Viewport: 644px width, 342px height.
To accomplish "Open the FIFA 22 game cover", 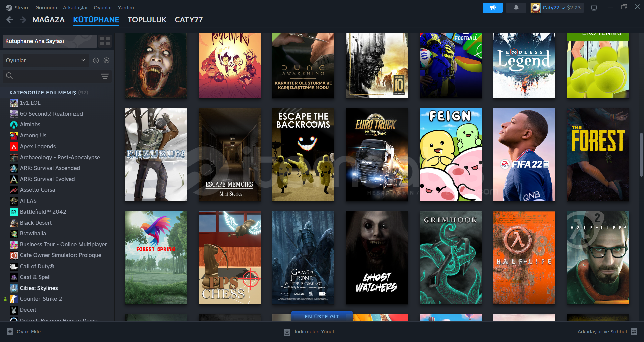I will point(524,155).
